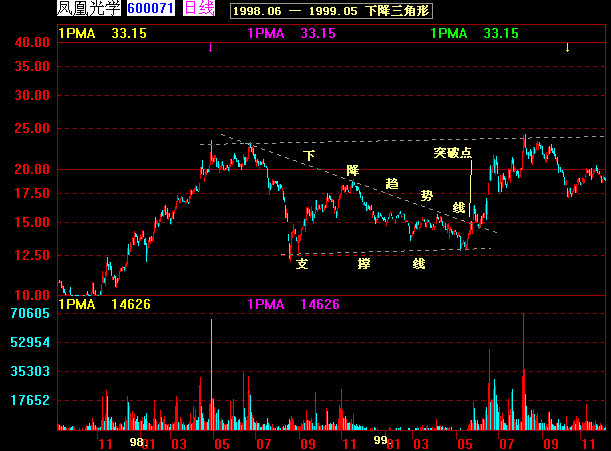
Task: Click the 98 year marker on the time axis
Action: (136, 442)
